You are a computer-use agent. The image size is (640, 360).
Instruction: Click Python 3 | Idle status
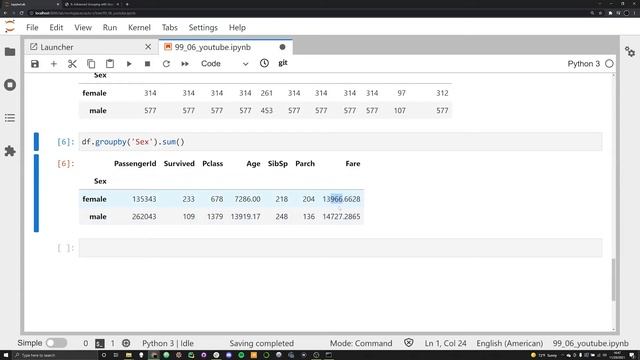point(168,343)
